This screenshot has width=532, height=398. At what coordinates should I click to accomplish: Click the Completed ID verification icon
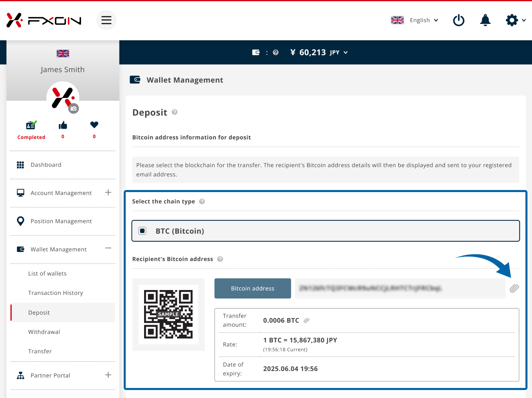(x=31, y=125)
